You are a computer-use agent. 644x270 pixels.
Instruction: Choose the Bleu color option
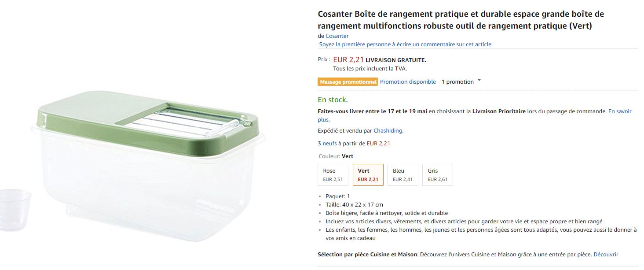pos(402,175)
